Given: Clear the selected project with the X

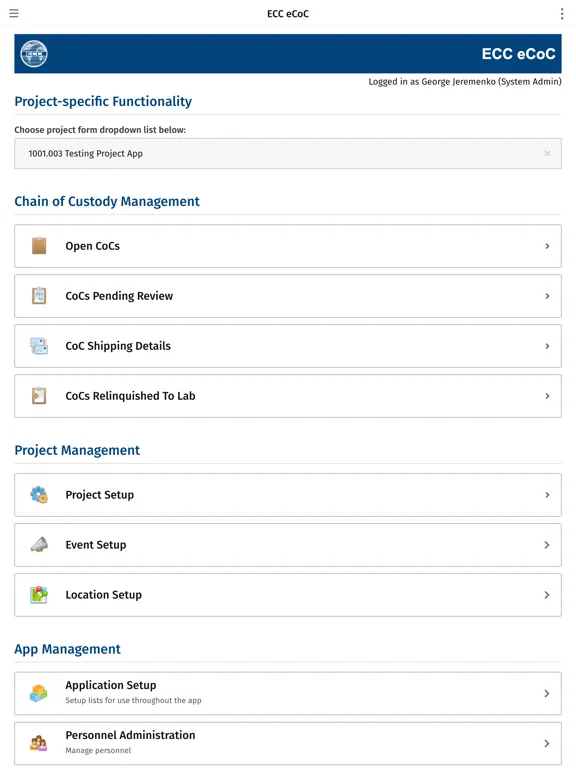Looking at the screenshot, I should [x=548, y=153].
